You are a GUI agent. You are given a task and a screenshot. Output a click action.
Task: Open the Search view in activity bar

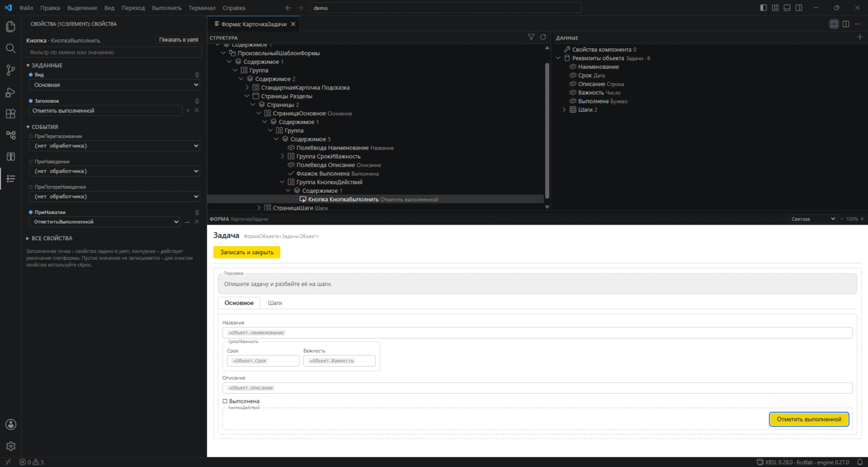11,48
